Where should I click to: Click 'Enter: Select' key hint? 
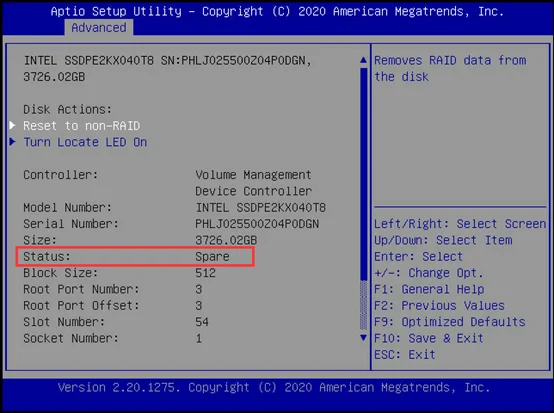(x=419, y=256)
